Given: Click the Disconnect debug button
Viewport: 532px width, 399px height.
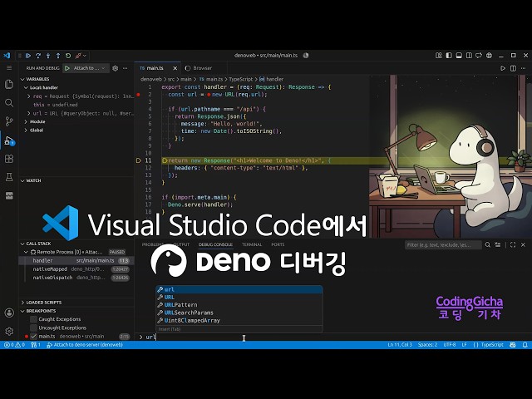Looking at the screenshot, I should [78, 56].
